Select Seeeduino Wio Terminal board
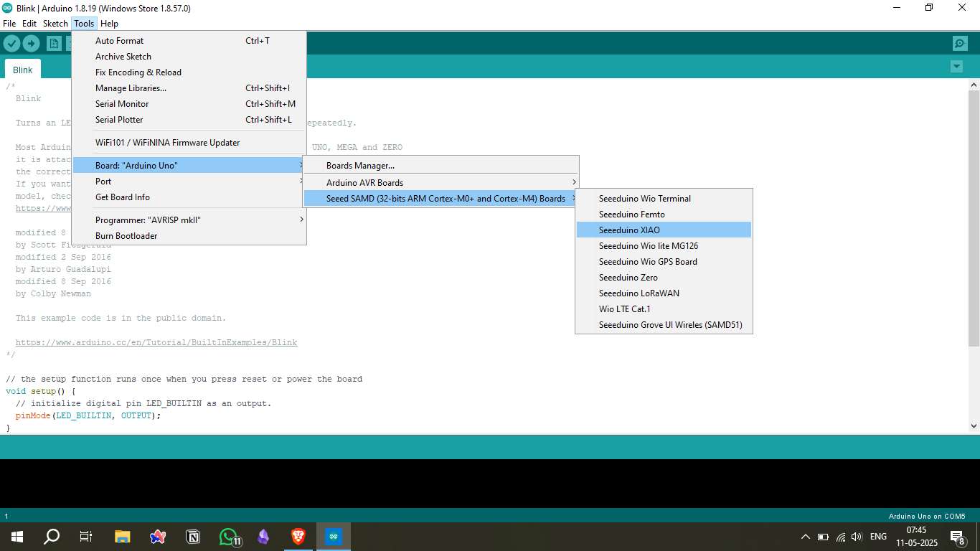 click(664, 199)
